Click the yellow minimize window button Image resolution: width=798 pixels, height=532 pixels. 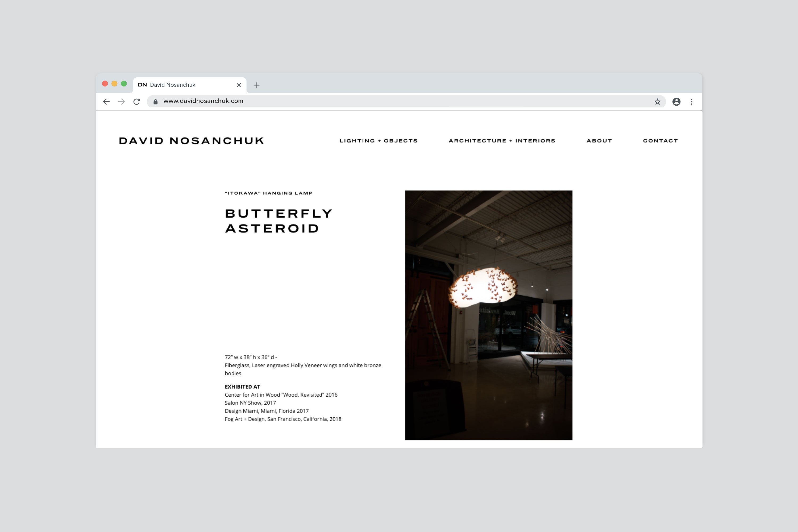click(x=114, y=84)
